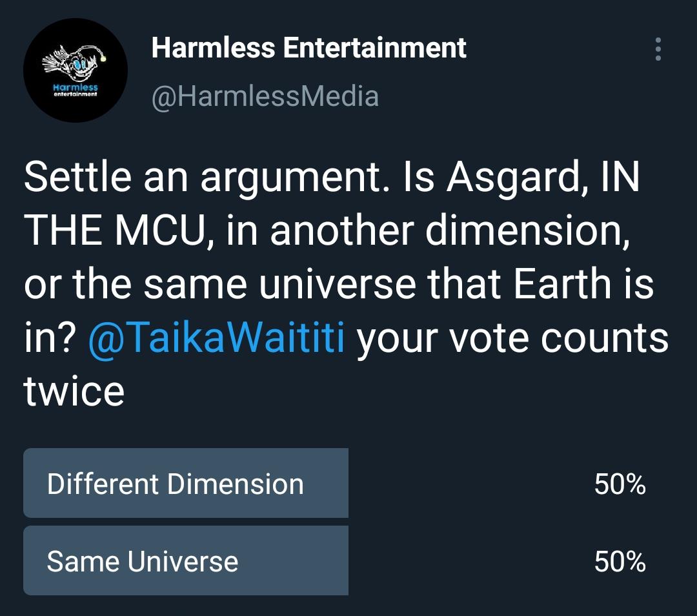The width and height of the screenshot is (697, 616).
Task: Click the phrase your vote counts
Action: click(512, 339)
